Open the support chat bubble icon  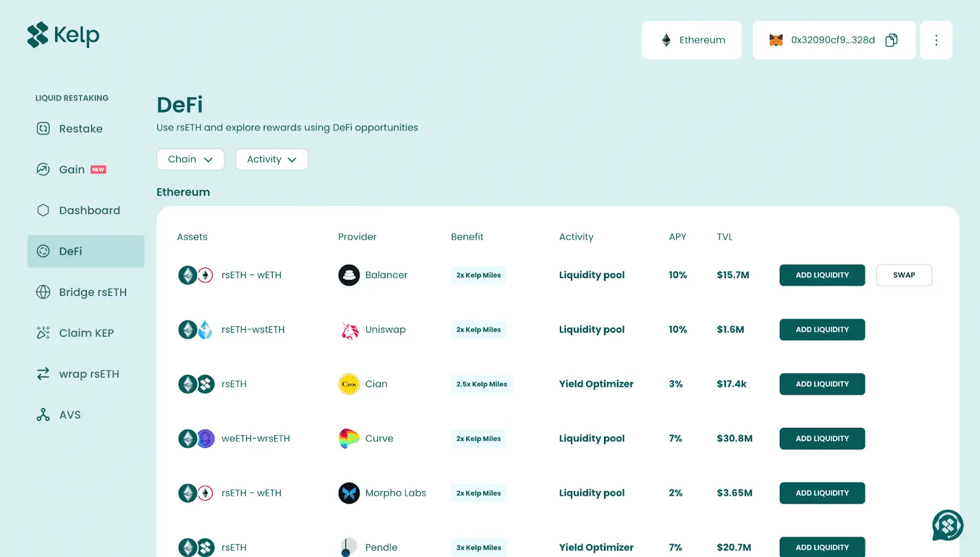click(x=948, y=525)
